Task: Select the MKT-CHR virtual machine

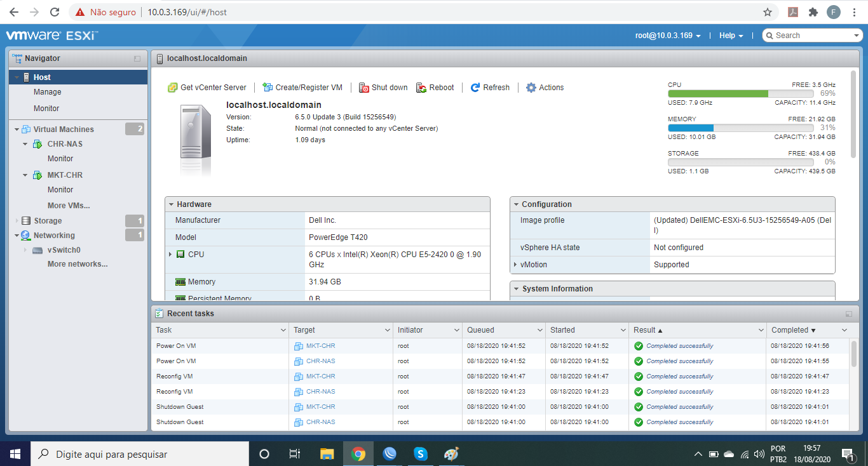Action: coord(65,175)
